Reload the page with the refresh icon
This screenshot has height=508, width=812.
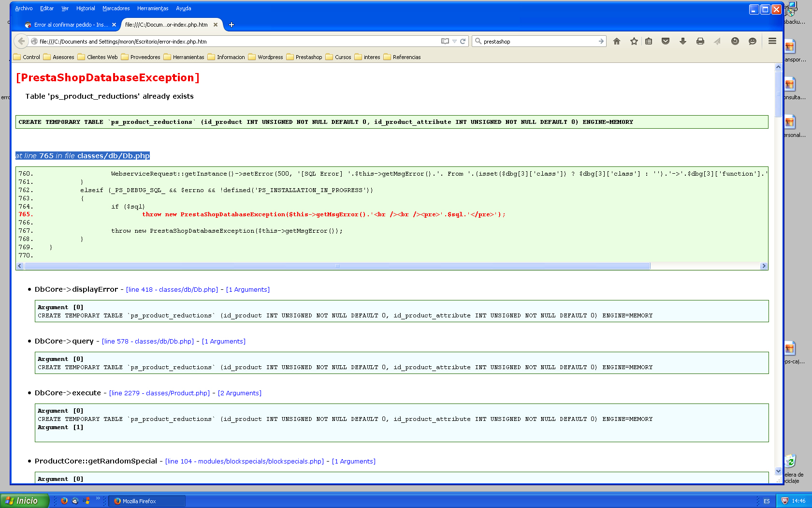[x=463, y=41]
